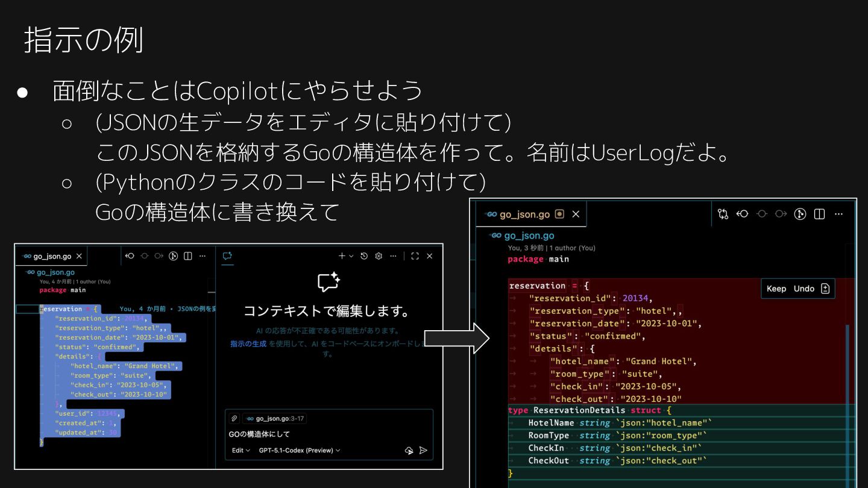The image size is (868, 488).
Task: Click "created_at": 1 line in left editor
Action: (x=85, y=423)
